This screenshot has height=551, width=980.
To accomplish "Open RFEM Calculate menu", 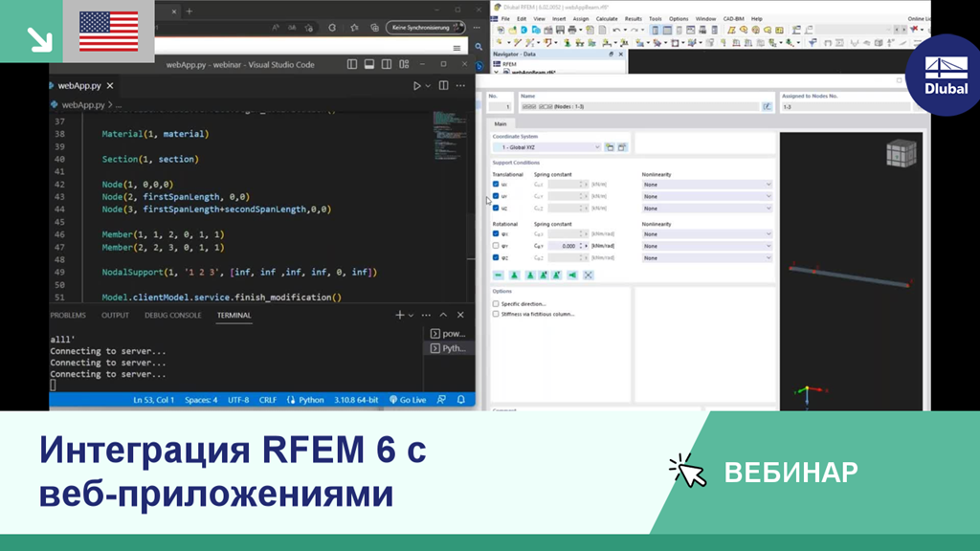I will click(606, 19).
